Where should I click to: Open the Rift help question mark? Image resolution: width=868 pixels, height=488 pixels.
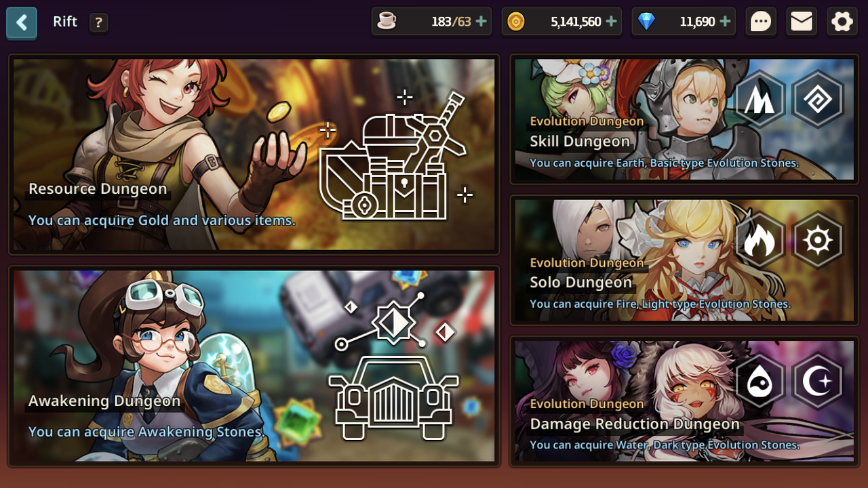[x=98, y=22]
